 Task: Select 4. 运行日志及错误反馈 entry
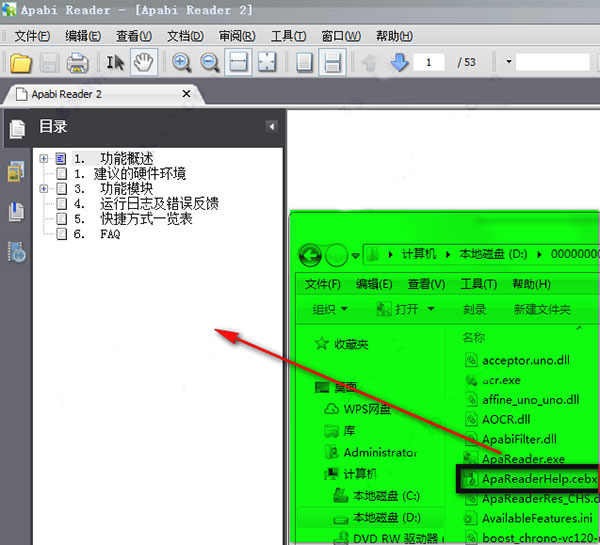(146, 204)
